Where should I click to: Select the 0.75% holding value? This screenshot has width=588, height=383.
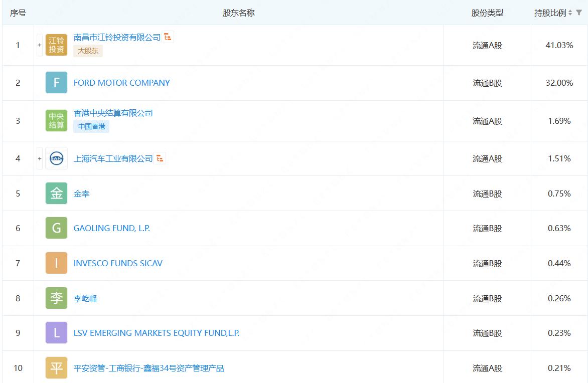coord(559,194)
